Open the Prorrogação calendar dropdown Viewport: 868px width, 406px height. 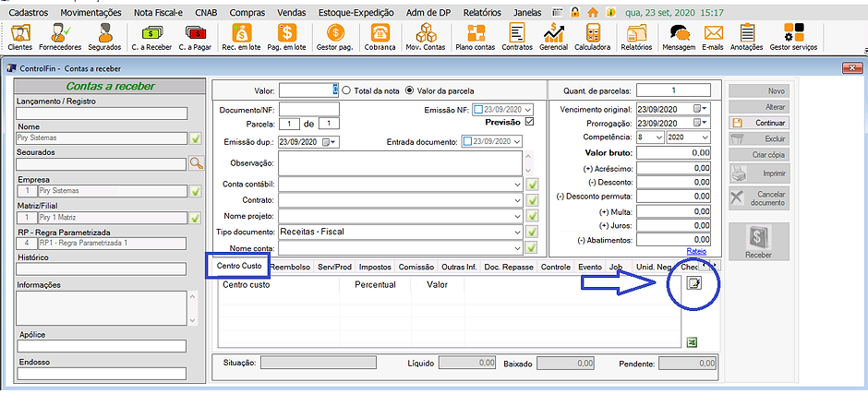click(x=702, y=123)
